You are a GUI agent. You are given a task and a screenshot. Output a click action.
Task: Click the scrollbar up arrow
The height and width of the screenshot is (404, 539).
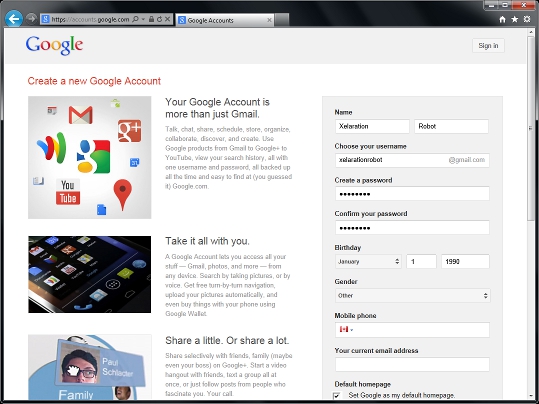coord(531,31)
